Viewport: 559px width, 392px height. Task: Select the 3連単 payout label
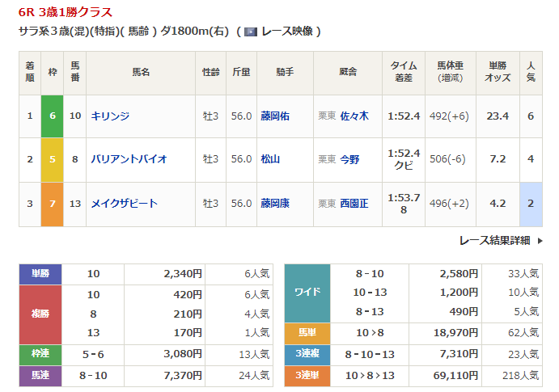point(308,376)
